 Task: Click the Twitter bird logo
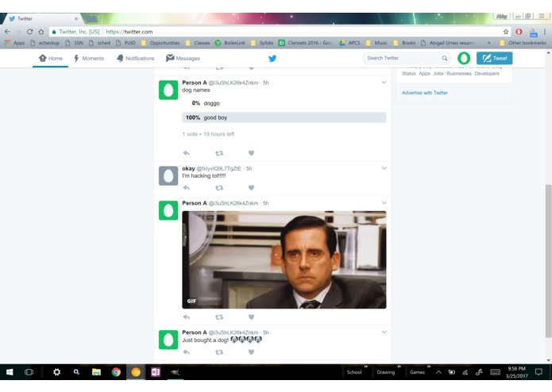272,59
